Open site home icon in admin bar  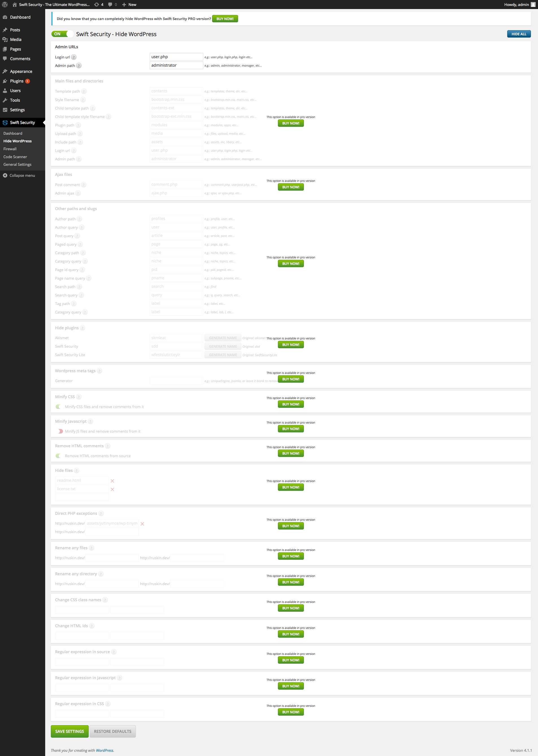coord(15,5)
